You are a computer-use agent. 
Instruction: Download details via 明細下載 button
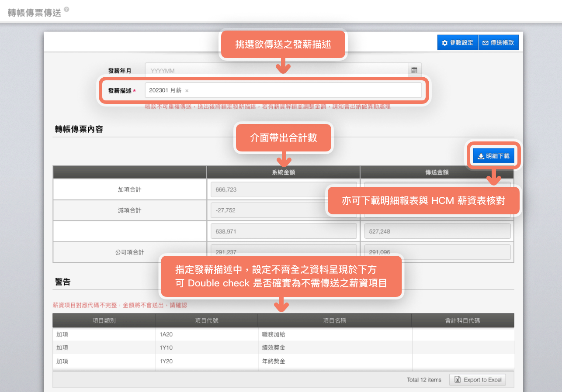[x=493, y=156]
